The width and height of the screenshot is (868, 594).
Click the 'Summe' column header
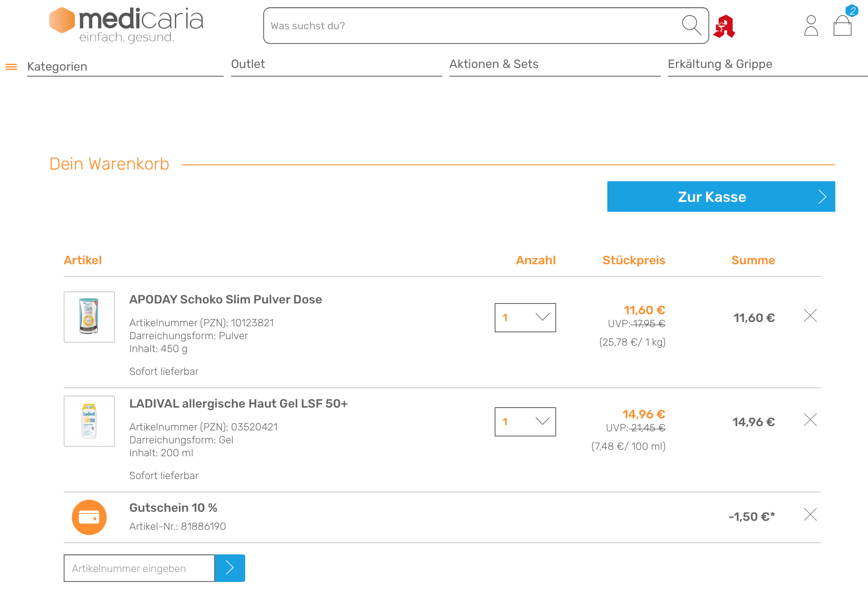[x=753, y=260]
